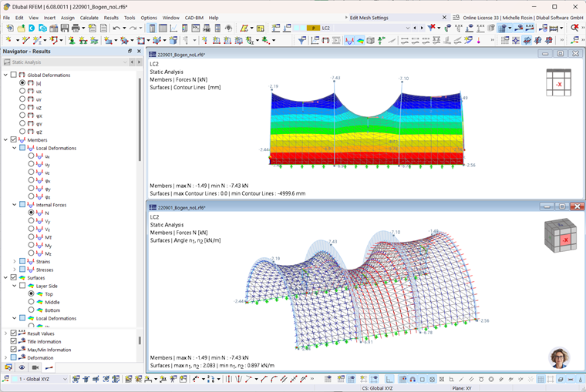Viewport: 586px width, 392px height.
Task: Click the delete results filter icon
Action: [x=432, y=28]
